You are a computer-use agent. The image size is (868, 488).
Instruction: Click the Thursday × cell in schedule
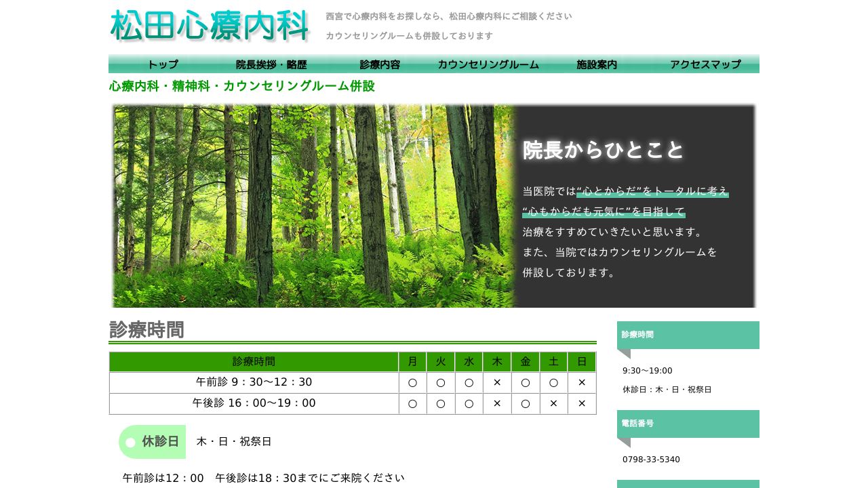[x=497, y=382]
